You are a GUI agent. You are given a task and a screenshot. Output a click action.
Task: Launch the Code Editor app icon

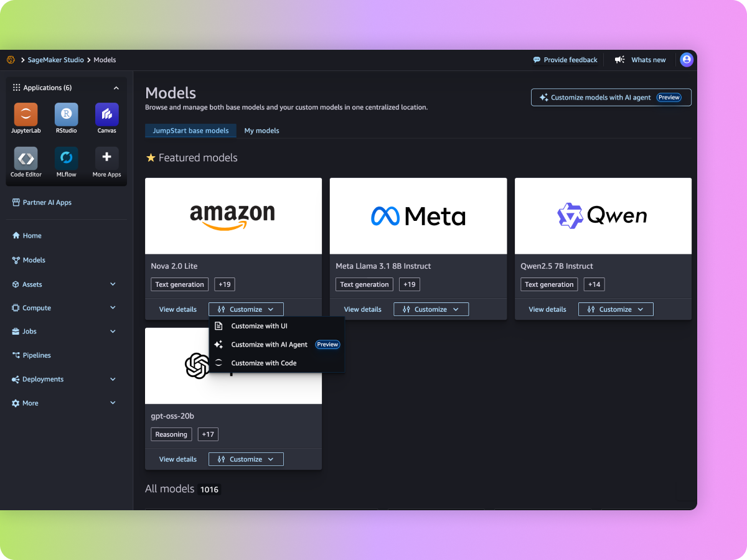point(26,159)
